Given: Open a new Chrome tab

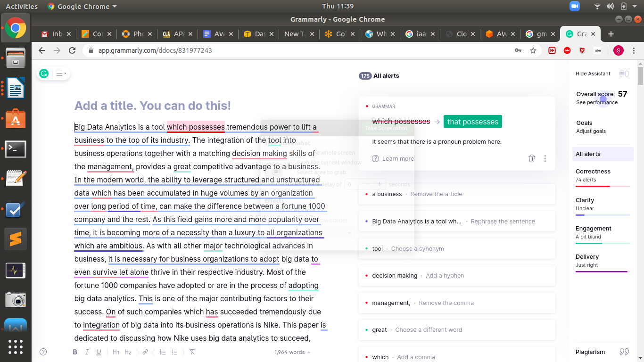Looking at the screenshot, I should click(611, 34).
